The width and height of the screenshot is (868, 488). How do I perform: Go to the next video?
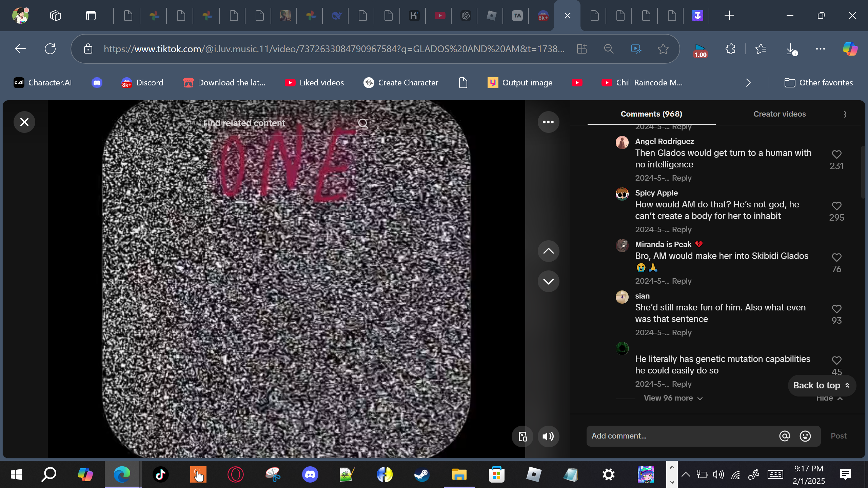click(x=548, y=281)
